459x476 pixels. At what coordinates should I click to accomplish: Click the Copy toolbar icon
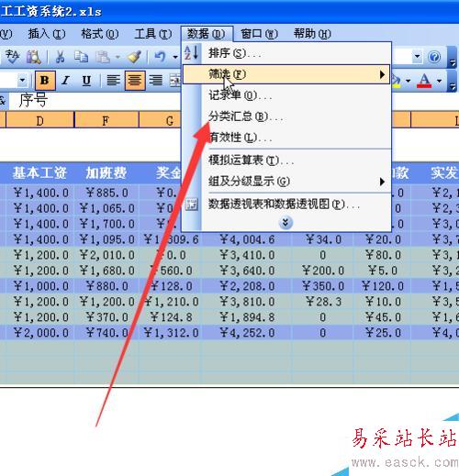point(81,57)
